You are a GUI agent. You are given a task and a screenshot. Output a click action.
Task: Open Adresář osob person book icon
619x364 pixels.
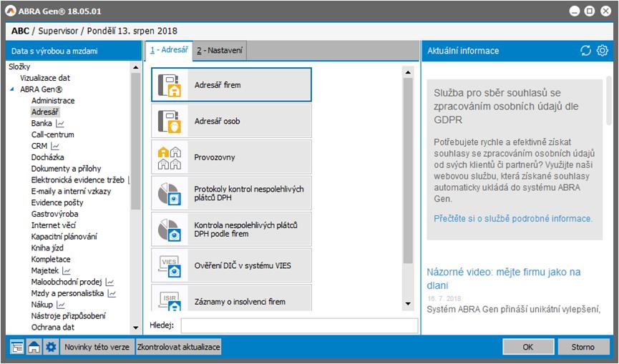(170, 121)
